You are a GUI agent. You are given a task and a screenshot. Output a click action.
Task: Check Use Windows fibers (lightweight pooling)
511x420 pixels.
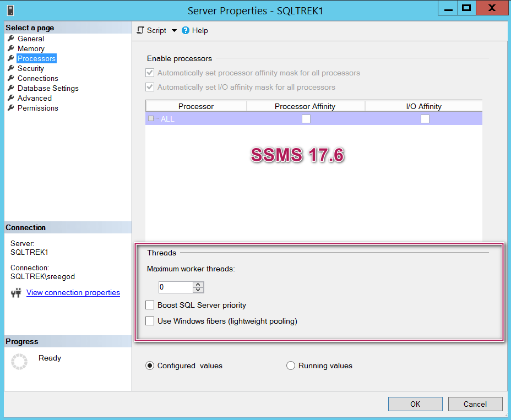pyautogui.click(x=150, y=321)
